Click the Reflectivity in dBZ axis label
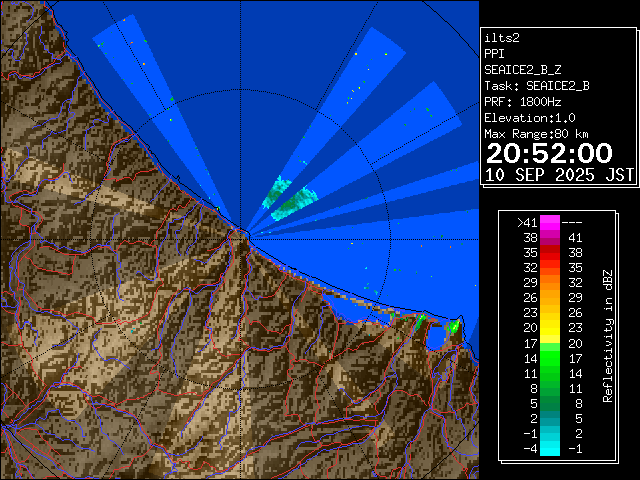 pyautogui.click(x=607, y=335)
